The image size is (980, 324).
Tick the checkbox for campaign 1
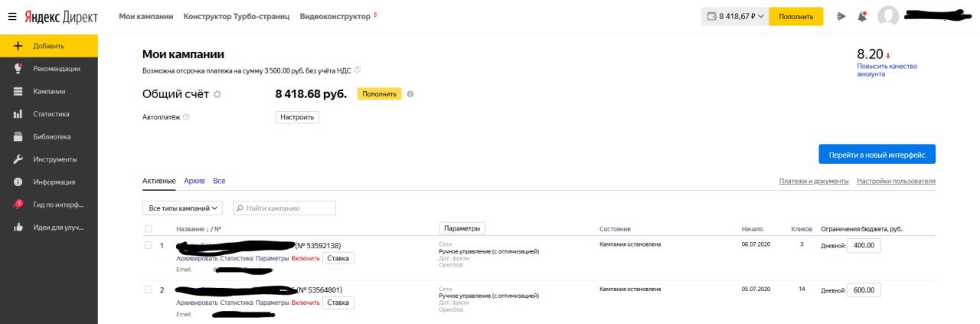tap(149, 245)
